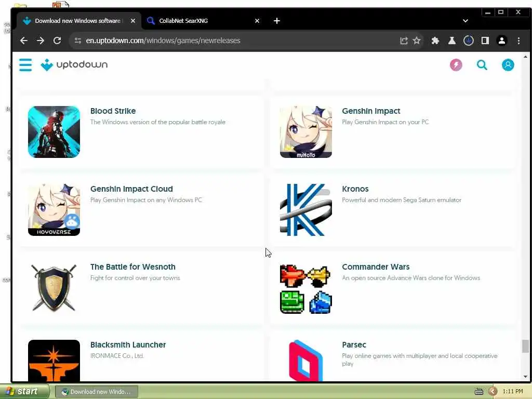Viewport: 532px width, 399px height.
Task: Click the scrollbar down arrow
Action: 525,377
